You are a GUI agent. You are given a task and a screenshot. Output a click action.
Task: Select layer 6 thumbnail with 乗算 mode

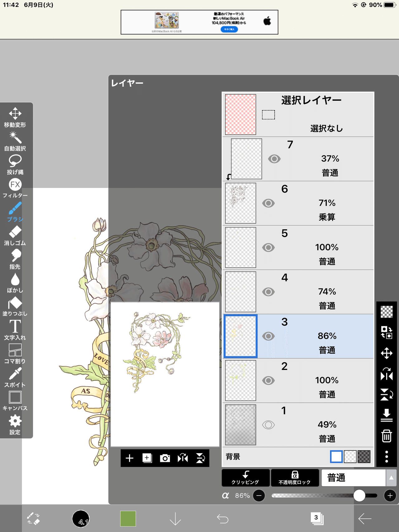[x=241, y=203]
